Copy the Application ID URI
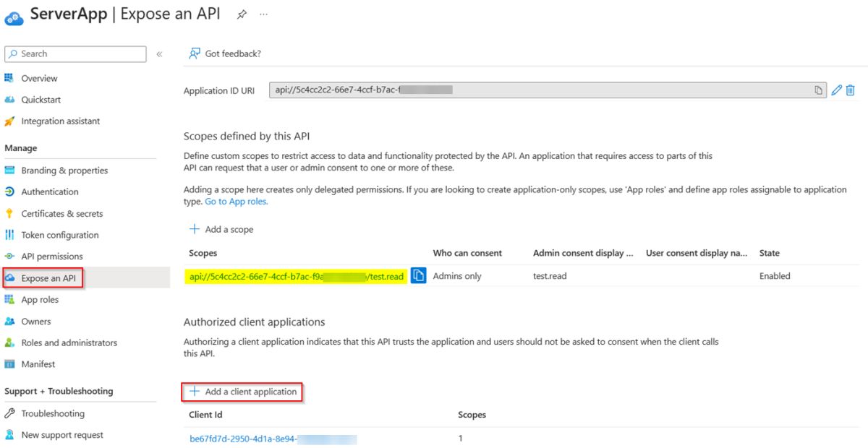Screen dimensions: 868x448 tap(818, 90)
